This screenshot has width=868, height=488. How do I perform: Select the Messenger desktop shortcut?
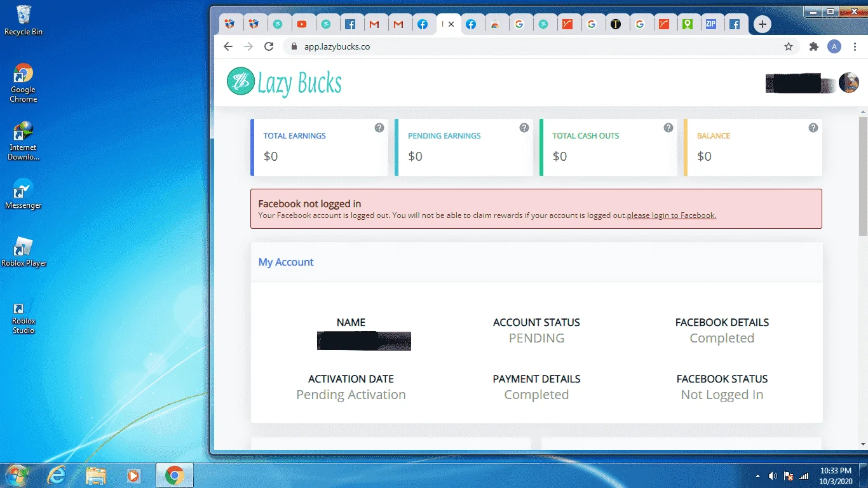[24, 194]
